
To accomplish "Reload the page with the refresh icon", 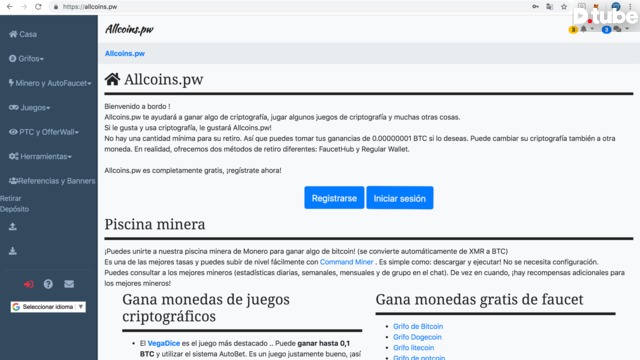I will 38,7.
